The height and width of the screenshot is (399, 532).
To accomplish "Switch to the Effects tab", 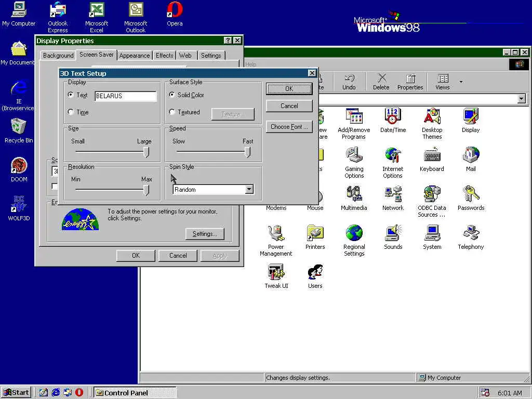I will pos(165,55).
